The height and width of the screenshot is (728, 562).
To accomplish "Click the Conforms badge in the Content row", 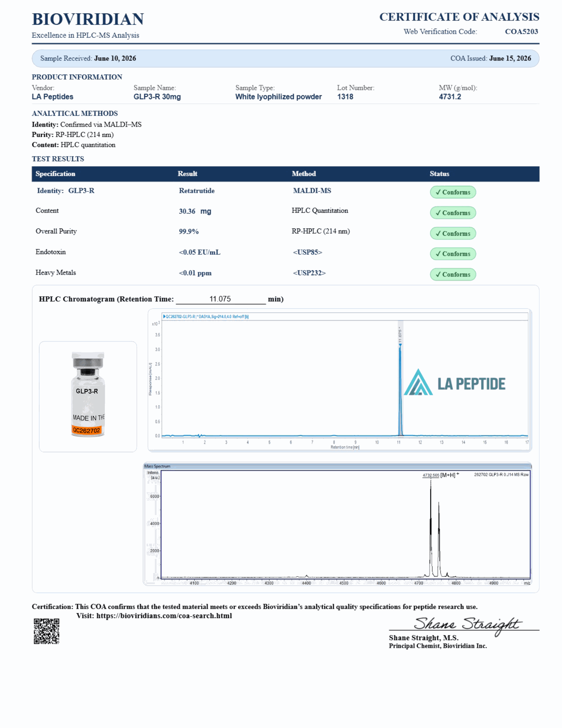I will pyautogui.click(x=453, y=213).
